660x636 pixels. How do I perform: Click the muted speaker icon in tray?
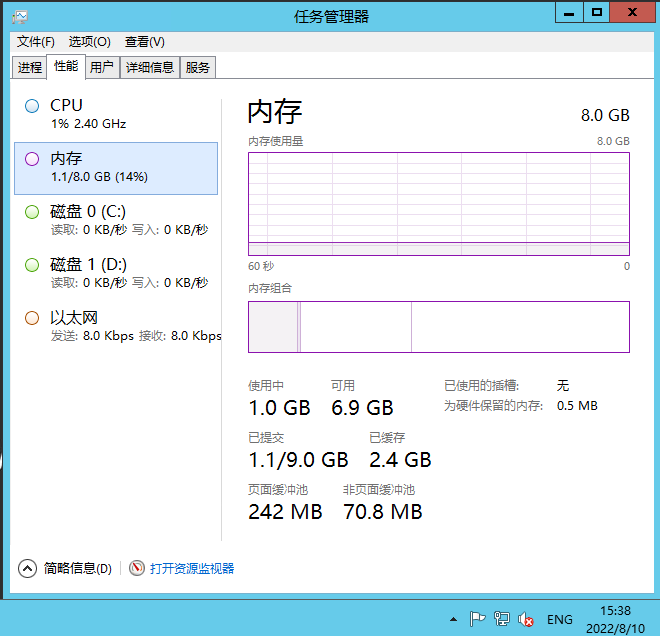click(x=526, y=619)
